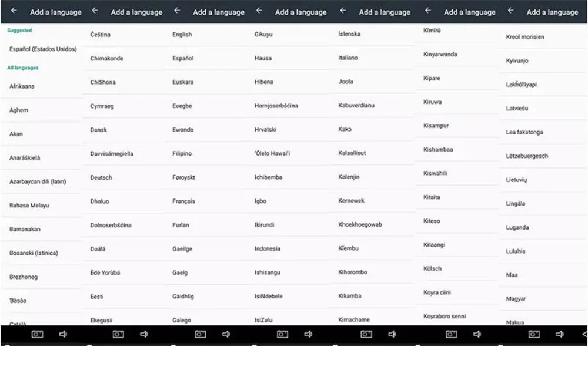Viewport: 588px width, 387px height.
Task: Select Eesti language
Action: coord(123,297)
